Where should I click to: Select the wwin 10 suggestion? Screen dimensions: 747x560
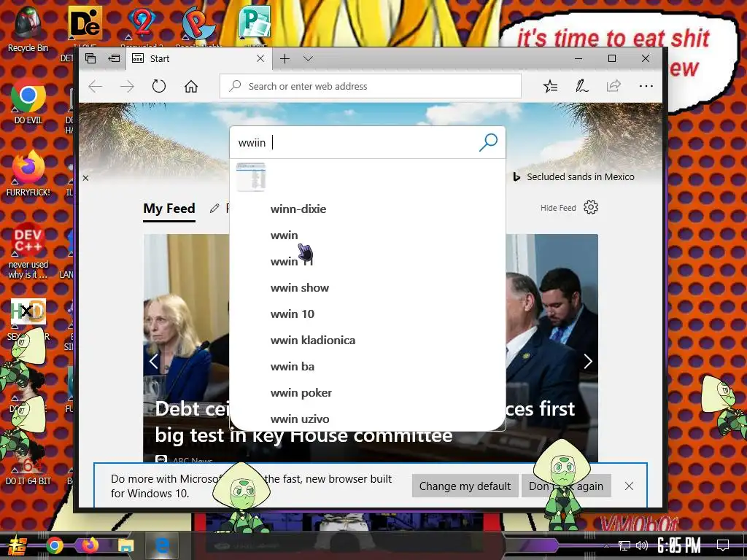click(x=293, y=314)
